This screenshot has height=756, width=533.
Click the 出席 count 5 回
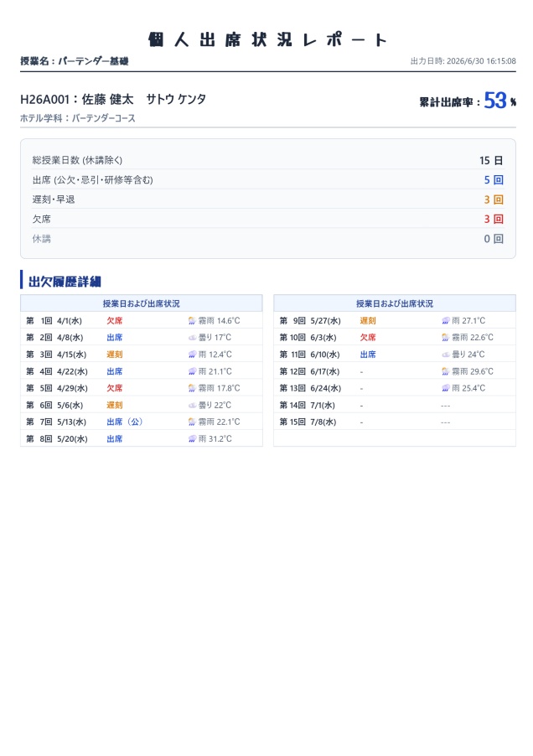point(494,180)
